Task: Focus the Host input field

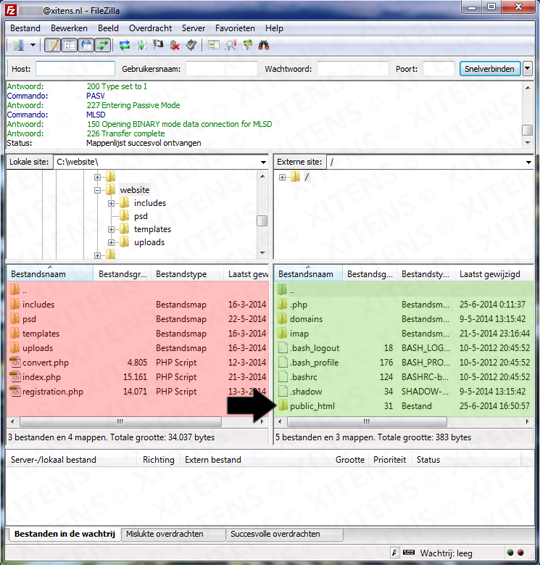Action: click(75, 69)
